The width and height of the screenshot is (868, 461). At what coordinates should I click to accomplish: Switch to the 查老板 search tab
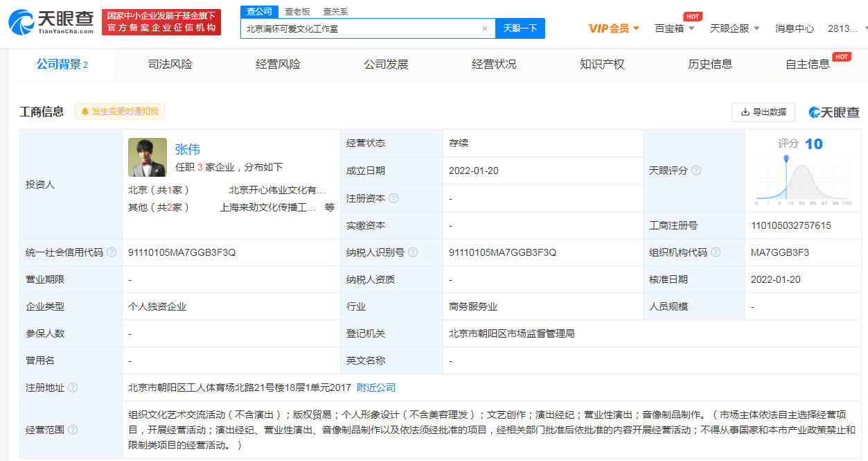[298, 12]
